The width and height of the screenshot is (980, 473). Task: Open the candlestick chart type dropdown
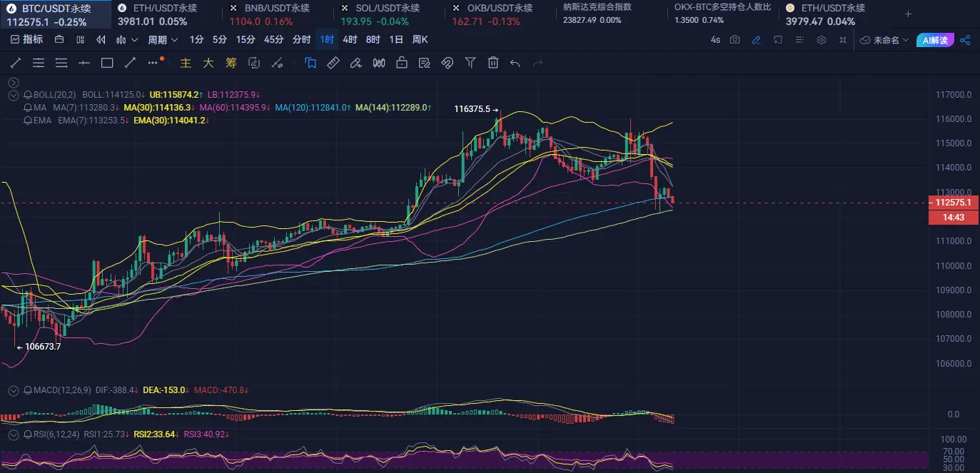coord(126,40)
